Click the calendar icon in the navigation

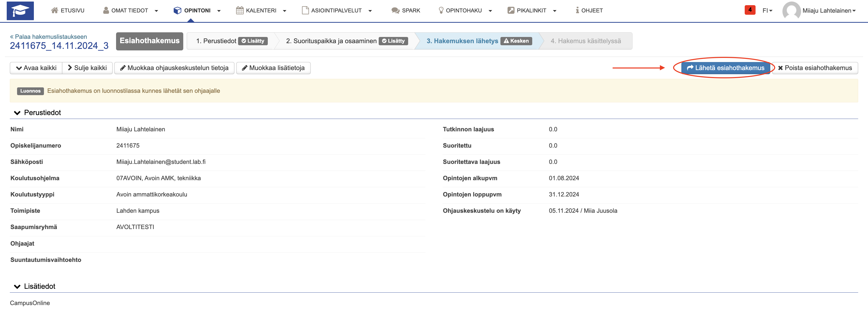[x=240, y=10]
